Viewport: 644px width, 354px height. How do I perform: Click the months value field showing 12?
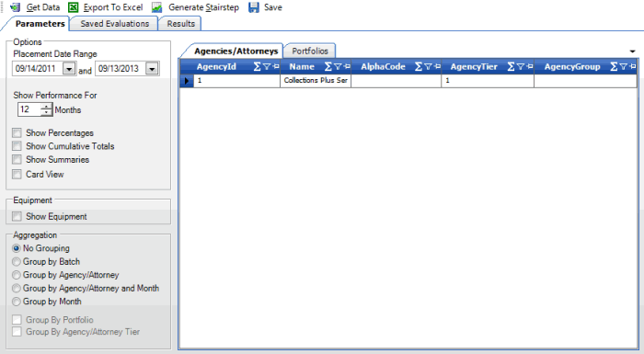pyautogui.click(x=29, y=109)
